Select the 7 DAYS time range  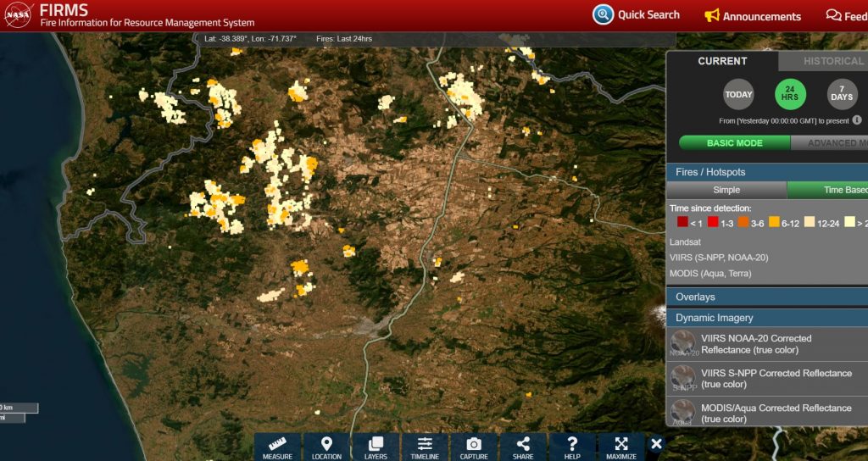click(x=842, y=95)
